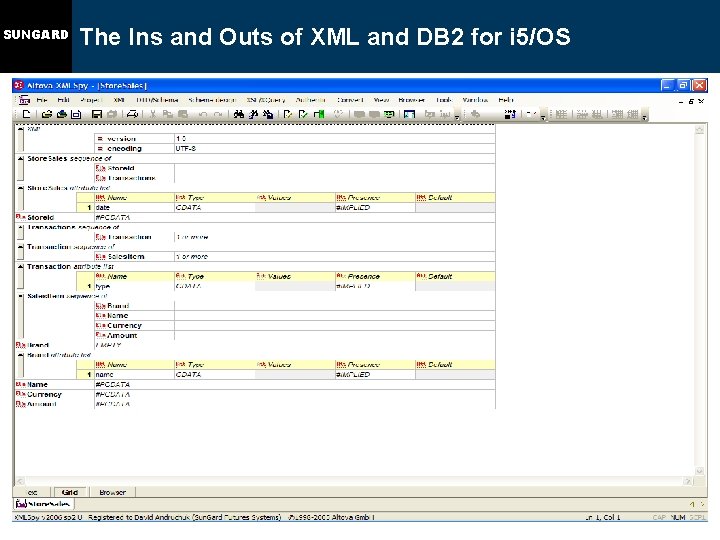Viewport: 720px width, 540px height.
Task: Validate the document with the green checkmark icon
Action: pyautogui.click(x=303, y=114)
